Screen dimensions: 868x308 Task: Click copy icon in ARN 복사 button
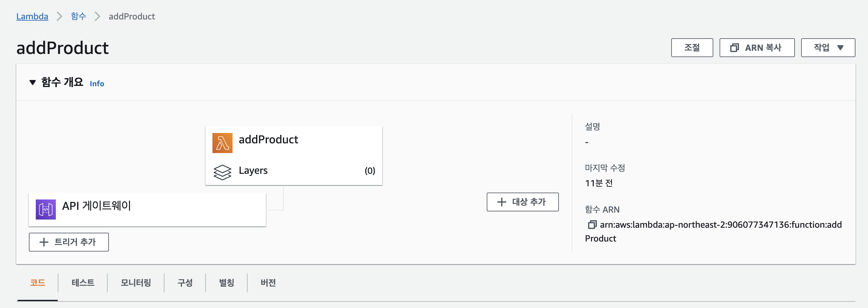click(735, 48)
